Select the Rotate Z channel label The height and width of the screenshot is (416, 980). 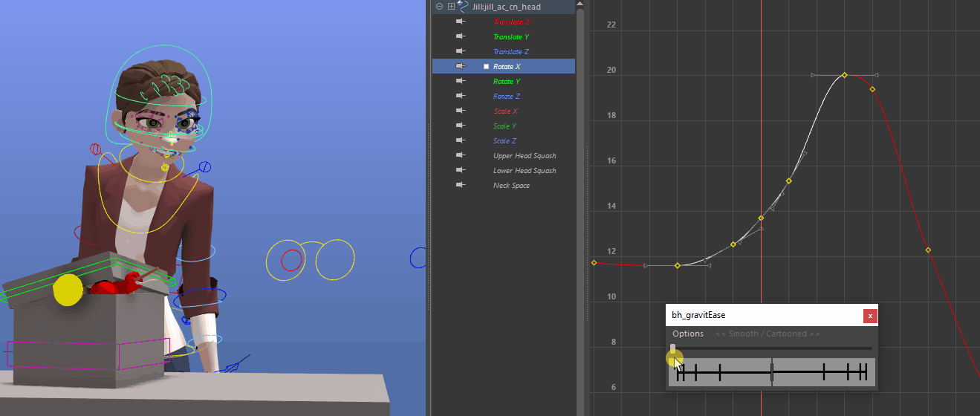click(x=507, y=97)
